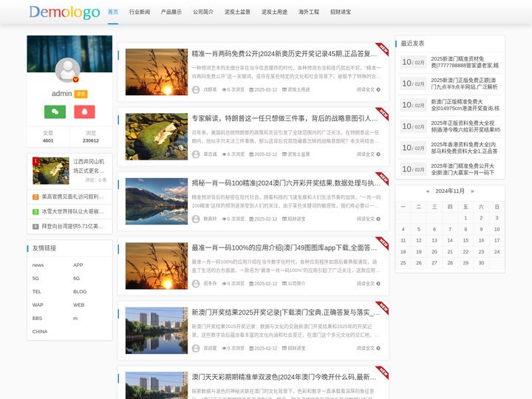
Task: Open recent post 2025新澳门正版免费正题
Action: click(x=464, y=83)
